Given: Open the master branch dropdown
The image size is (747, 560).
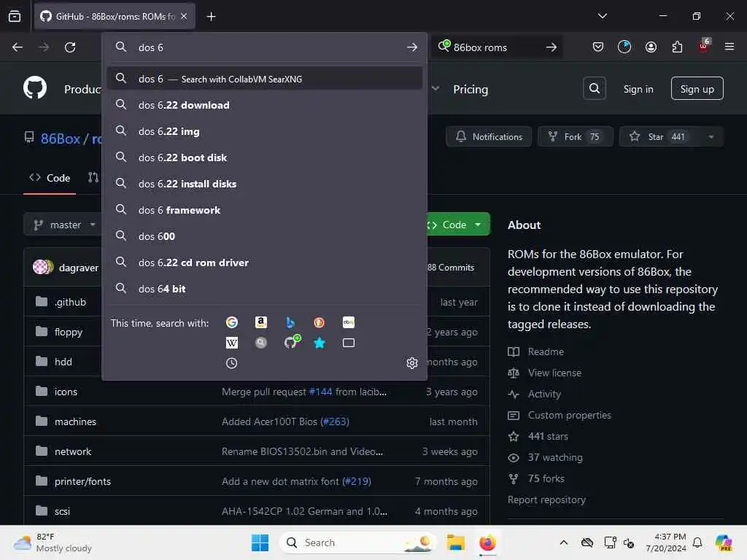Looking at the screenshot, I should [65, 225].
